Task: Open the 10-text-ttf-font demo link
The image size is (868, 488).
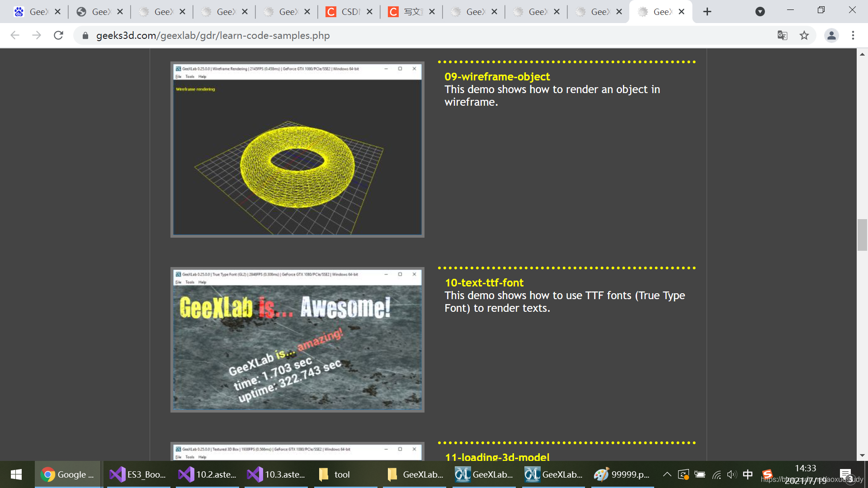Action: coord(484,283)
